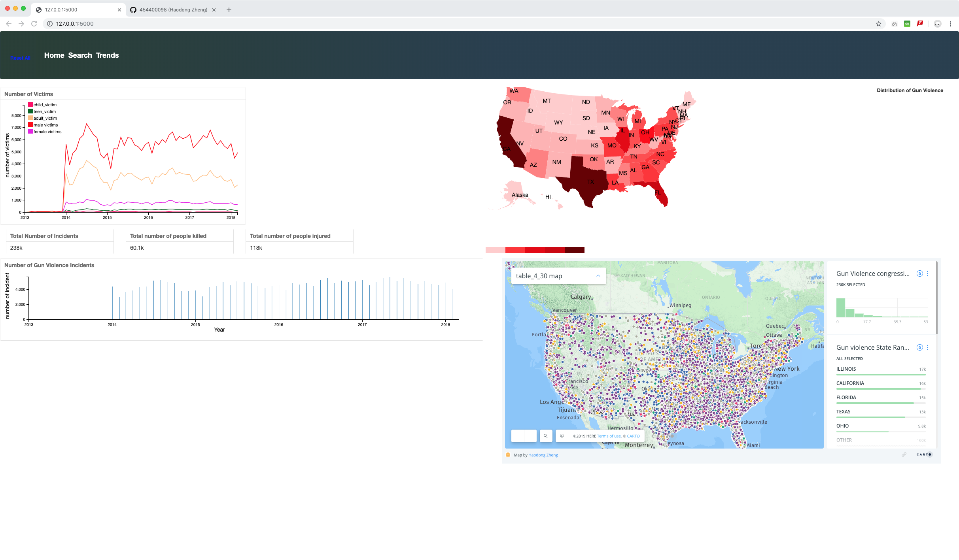959x560 pixels.
Task: Zoom out the CARTO map
Action: pyautogui.click(x=518, y=436)
